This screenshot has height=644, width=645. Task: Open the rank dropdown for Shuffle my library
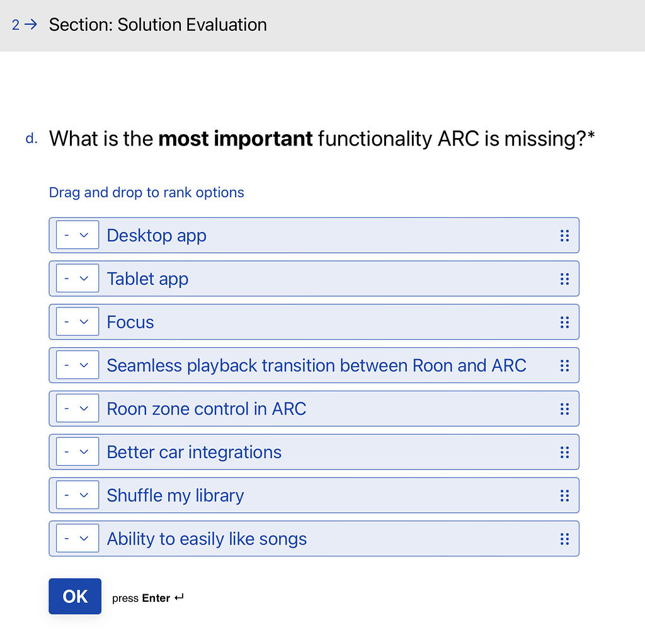tap(77, 495)
